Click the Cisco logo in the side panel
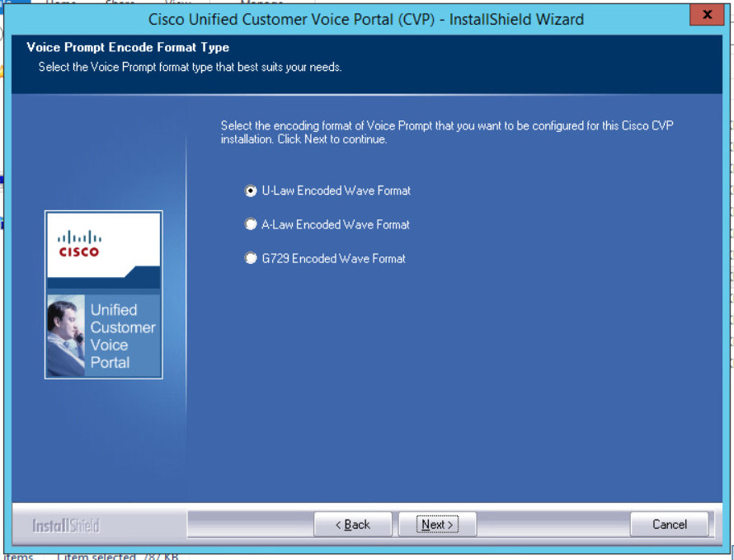Viewport: 734px width, 560px height. click(79, 243)
